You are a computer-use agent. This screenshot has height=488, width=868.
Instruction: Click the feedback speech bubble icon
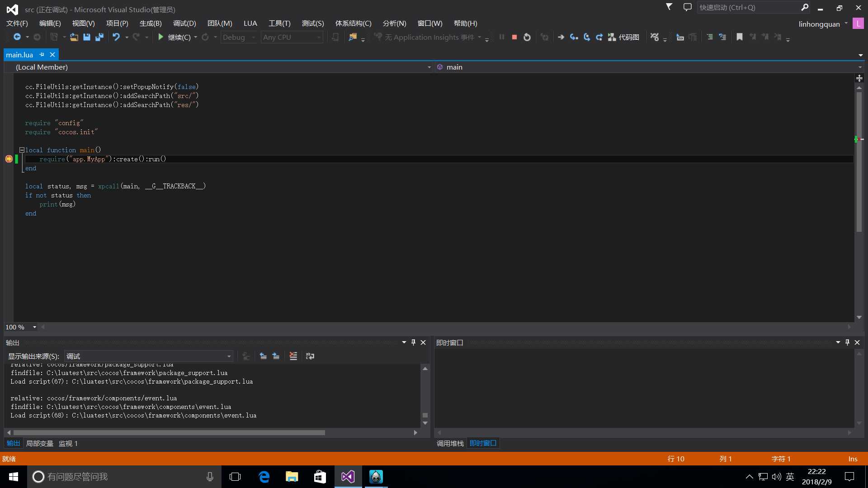click(687, 7)
